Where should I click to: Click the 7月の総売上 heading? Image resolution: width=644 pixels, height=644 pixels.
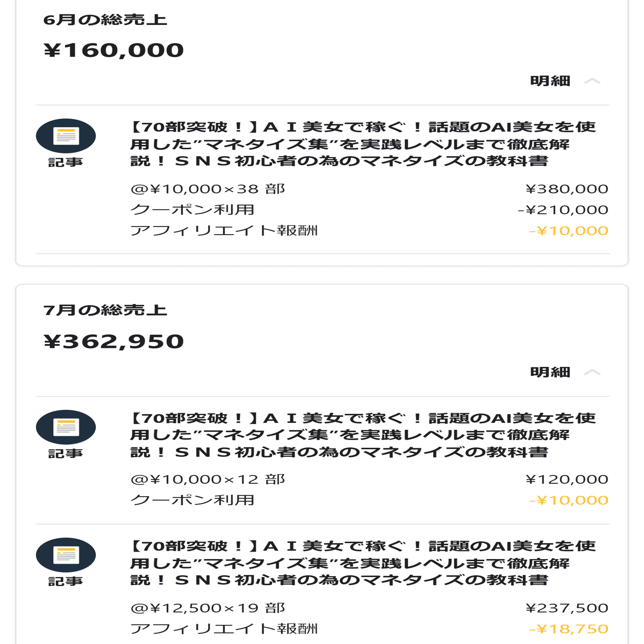[x=105, y=311]
